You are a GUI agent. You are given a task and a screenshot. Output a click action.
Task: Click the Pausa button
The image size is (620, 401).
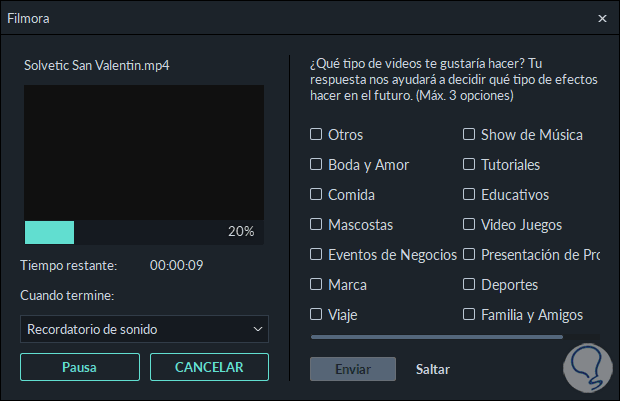79,367
